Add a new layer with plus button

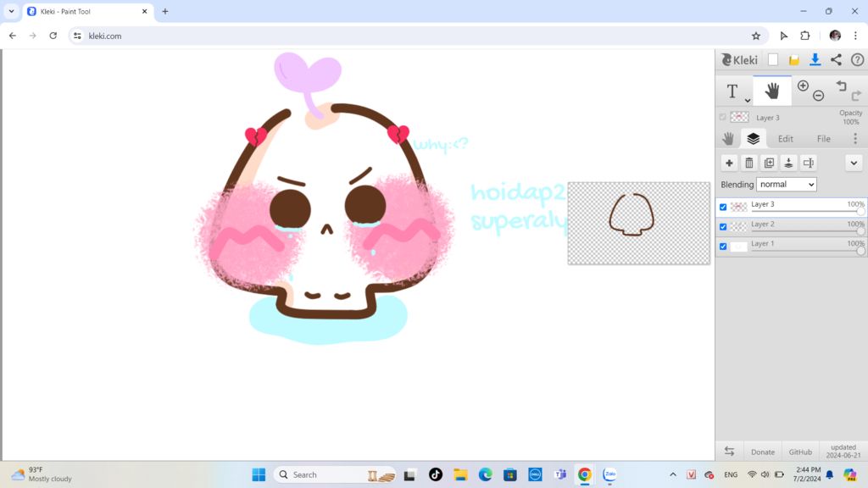point(729,163)
